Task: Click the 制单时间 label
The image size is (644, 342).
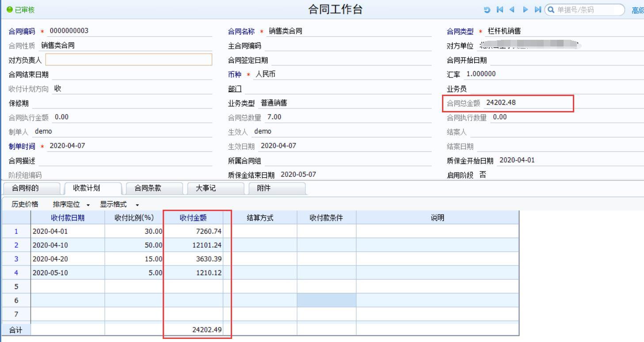Action: tap(22, 146)
